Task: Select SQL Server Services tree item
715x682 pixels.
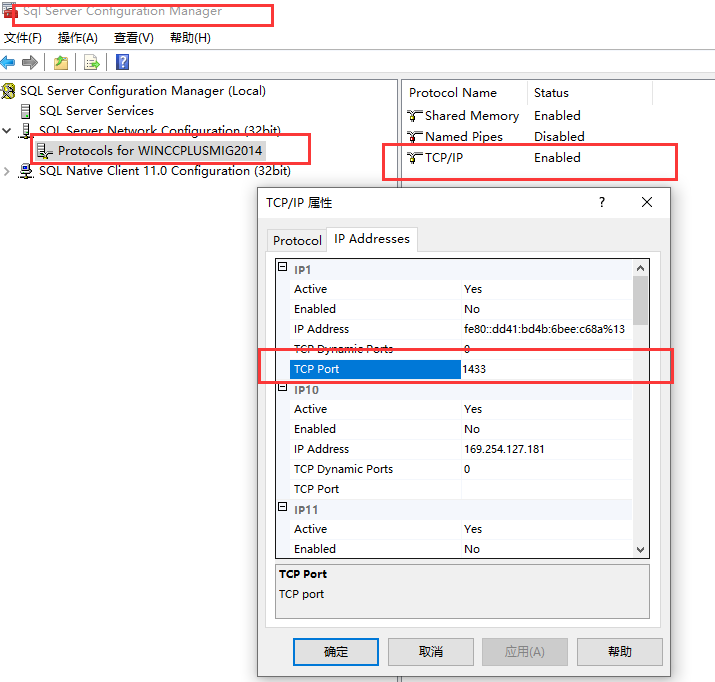Action: (96, 111)
